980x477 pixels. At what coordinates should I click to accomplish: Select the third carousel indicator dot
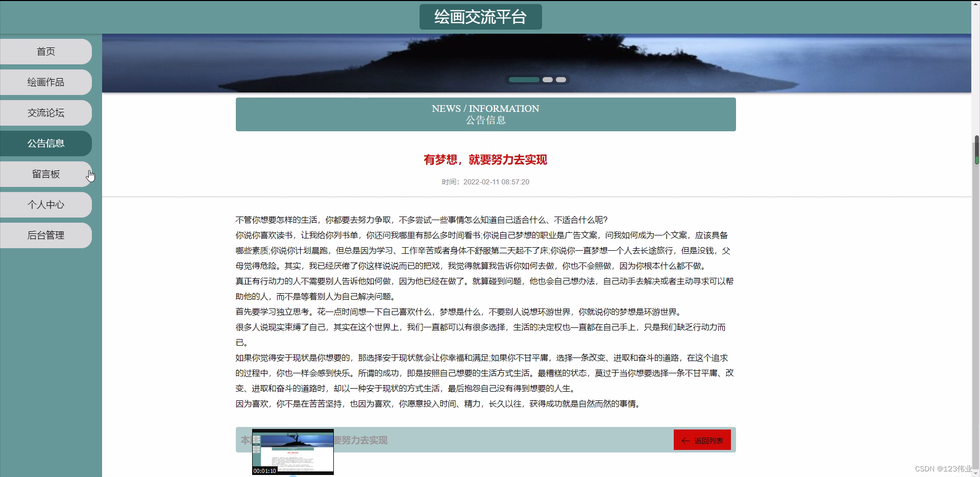[x=561, y=80]
